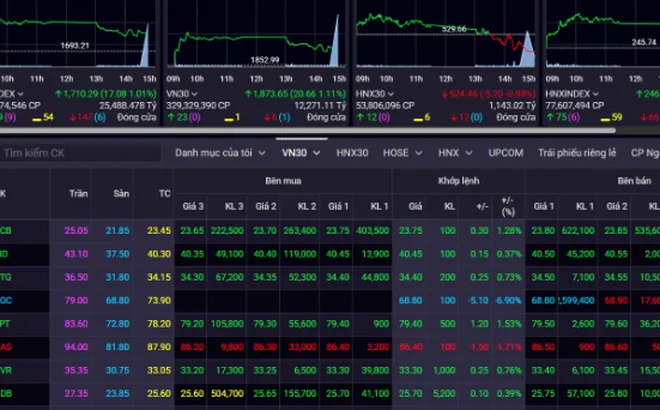Click ask volume 622,100 cell
The image size is (660, 410).
pos(578,230)
